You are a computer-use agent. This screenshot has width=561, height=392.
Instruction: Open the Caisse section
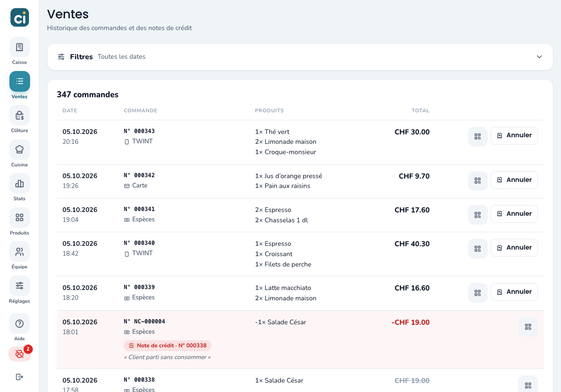click(19, 51)
